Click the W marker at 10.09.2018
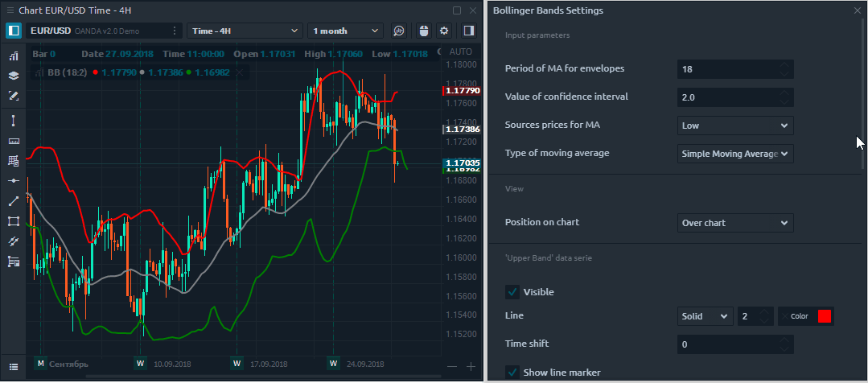Viewport: 868px width, 383px height. (x=141, y=364)
